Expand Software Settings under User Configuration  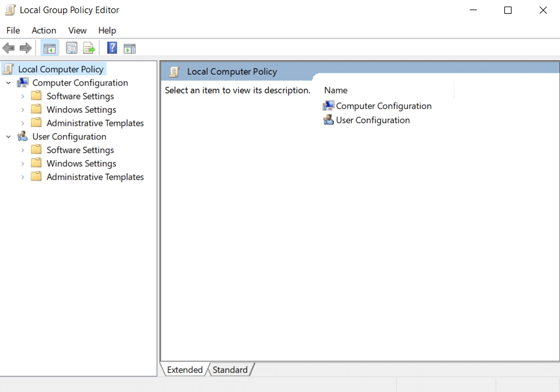23,150
